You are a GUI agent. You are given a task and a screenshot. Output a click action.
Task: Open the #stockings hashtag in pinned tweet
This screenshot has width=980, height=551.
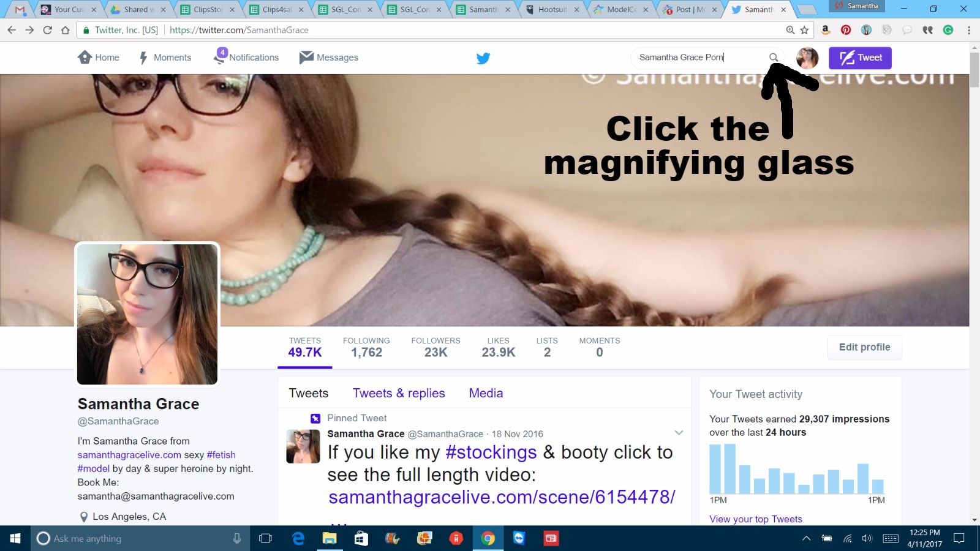(491, 452)
